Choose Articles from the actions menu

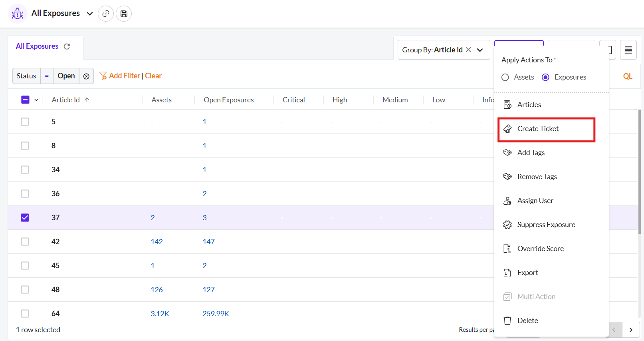[x=529, y=105]
